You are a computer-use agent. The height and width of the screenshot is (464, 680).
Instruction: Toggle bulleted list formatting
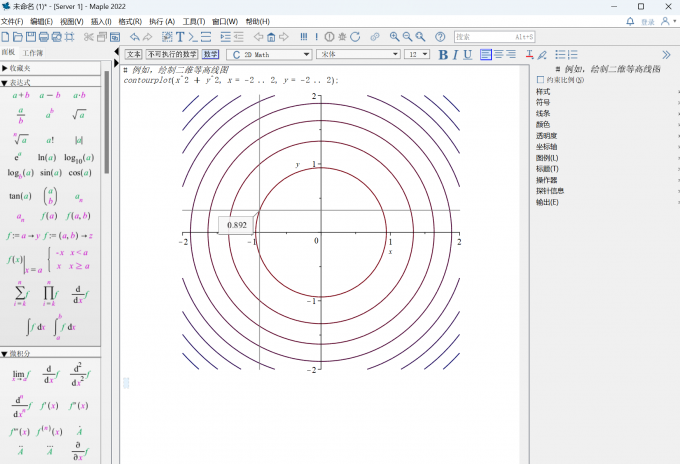pyautogui.click(x=560, y=55)
